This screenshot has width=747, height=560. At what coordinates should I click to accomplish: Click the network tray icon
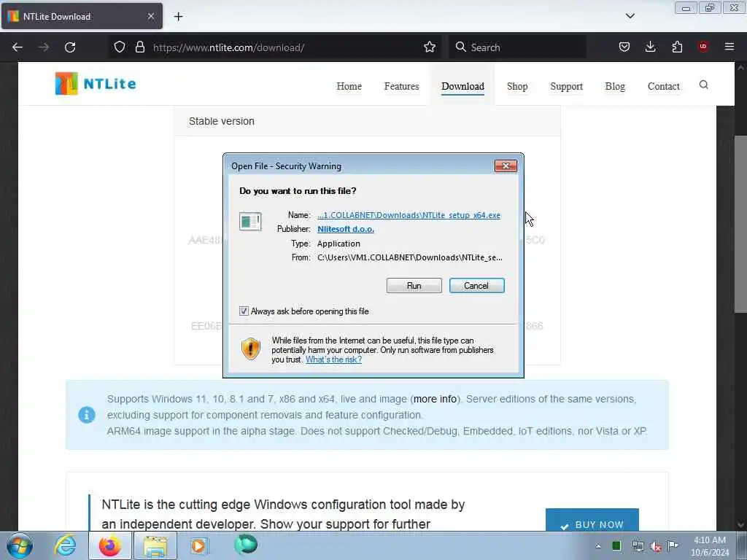tap(638, 546)
